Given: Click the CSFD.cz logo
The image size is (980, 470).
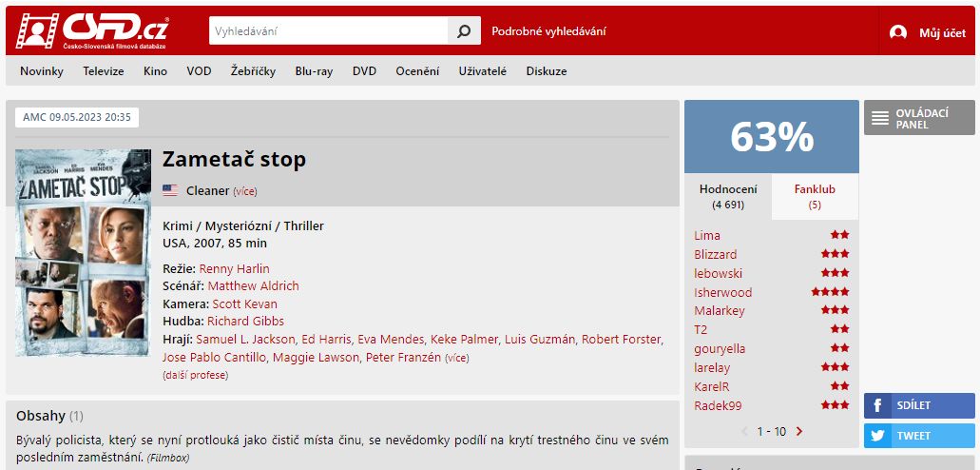Looking at the screenshot, I should click(92, 30).
